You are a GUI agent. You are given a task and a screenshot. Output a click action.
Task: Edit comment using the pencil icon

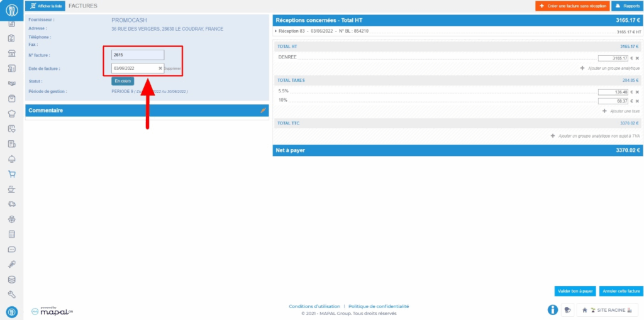[264, 111]
